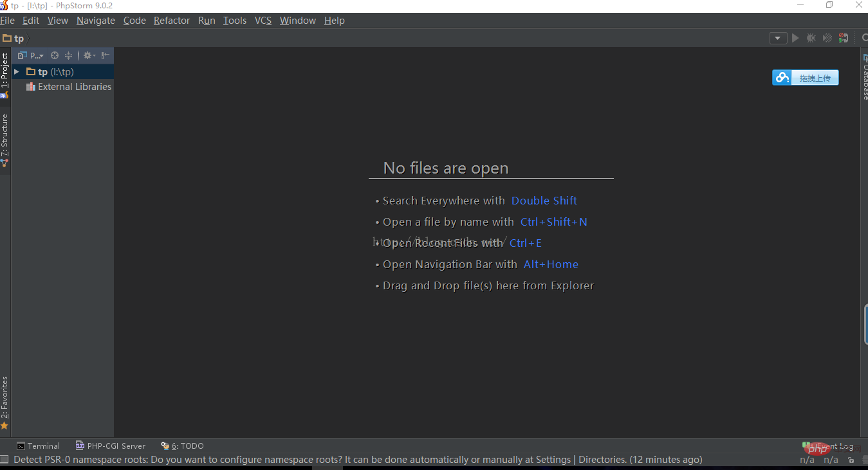Open Search Everywhere magnifier at top right

tap(864, 38)
